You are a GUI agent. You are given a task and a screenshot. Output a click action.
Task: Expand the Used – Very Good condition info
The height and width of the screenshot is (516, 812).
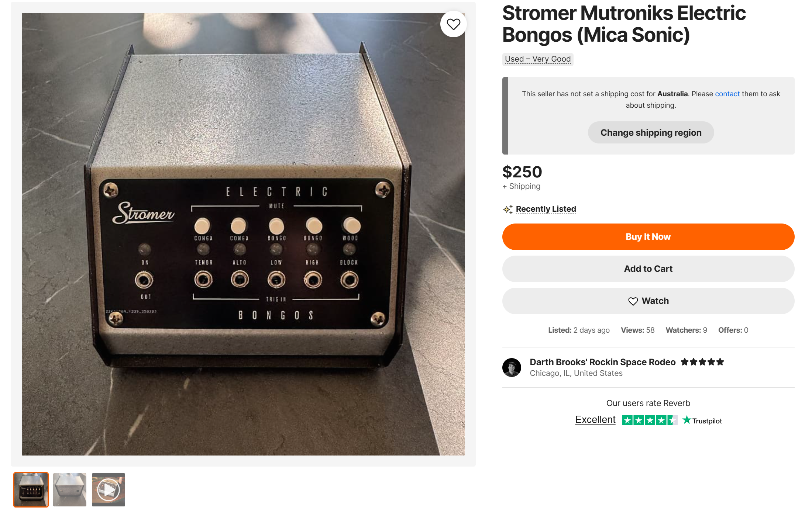click(x=537, y=59)
